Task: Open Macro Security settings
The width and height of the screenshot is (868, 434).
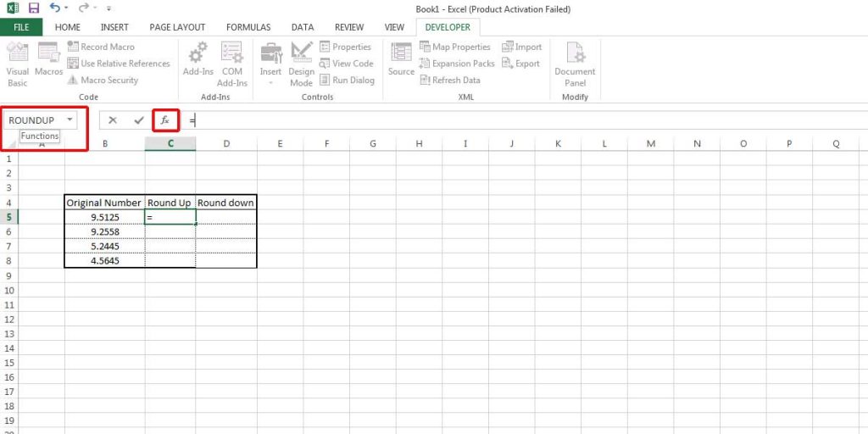Action: click(103, 81)
